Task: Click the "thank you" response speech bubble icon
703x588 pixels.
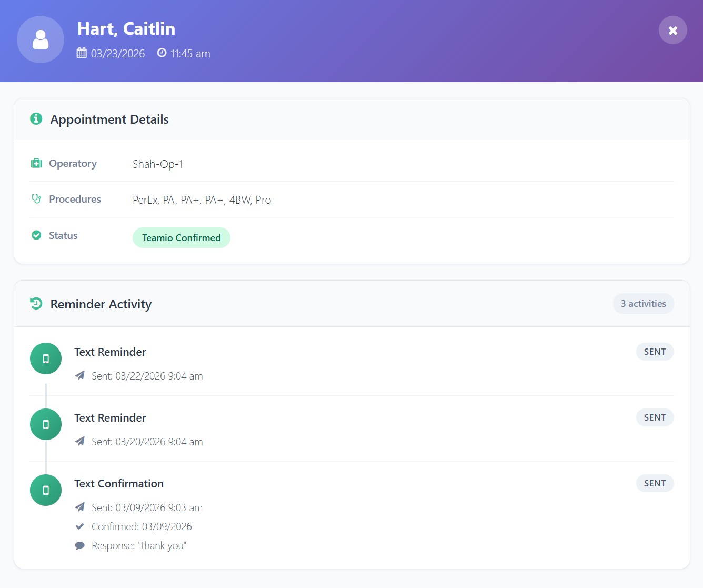Action: point(80,545)
